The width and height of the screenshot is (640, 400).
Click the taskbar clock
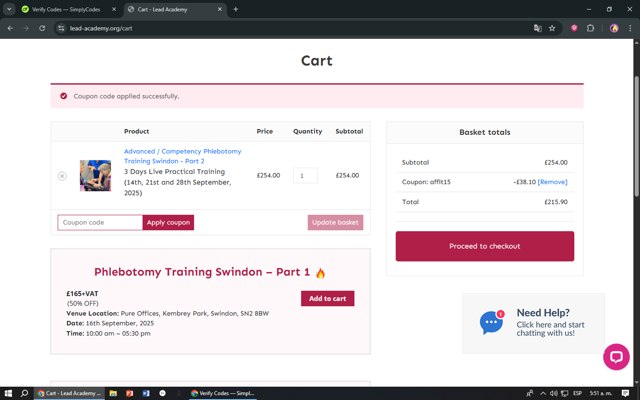tap(601, 393)
